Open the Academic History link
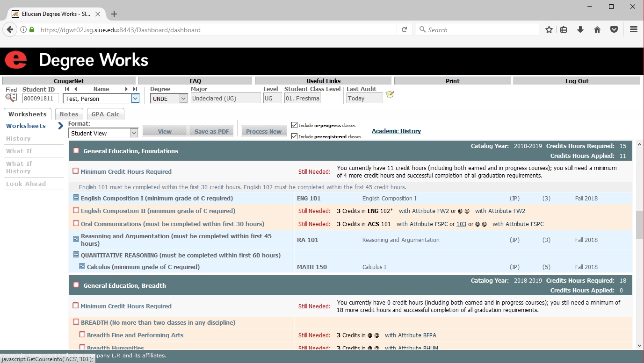The width and height of the screenshot is (644, 363). pyautogui.click(x=396, y=131)
